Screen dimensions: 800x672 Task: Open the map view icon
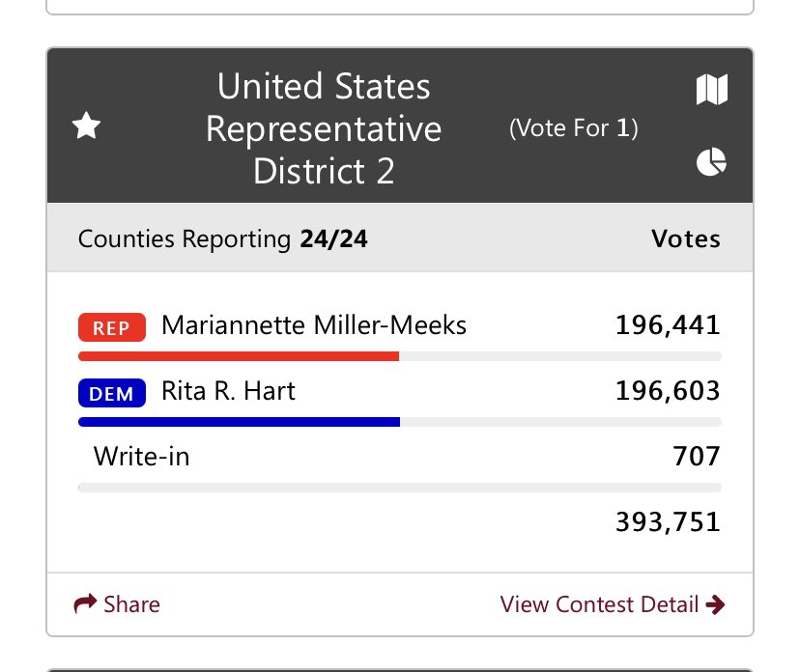pyautogui.click(x=711, y=90)
